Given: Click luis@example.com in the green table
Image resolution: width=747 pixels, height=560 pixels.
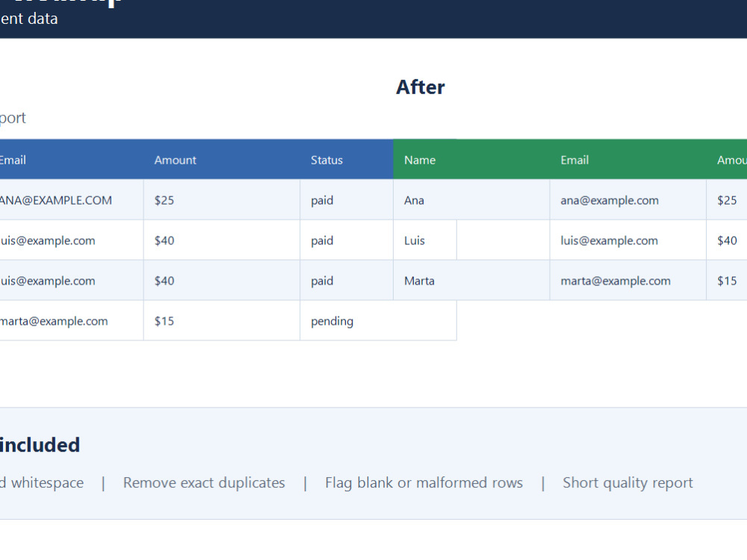Looking at the screenshot, I should 628,240.
